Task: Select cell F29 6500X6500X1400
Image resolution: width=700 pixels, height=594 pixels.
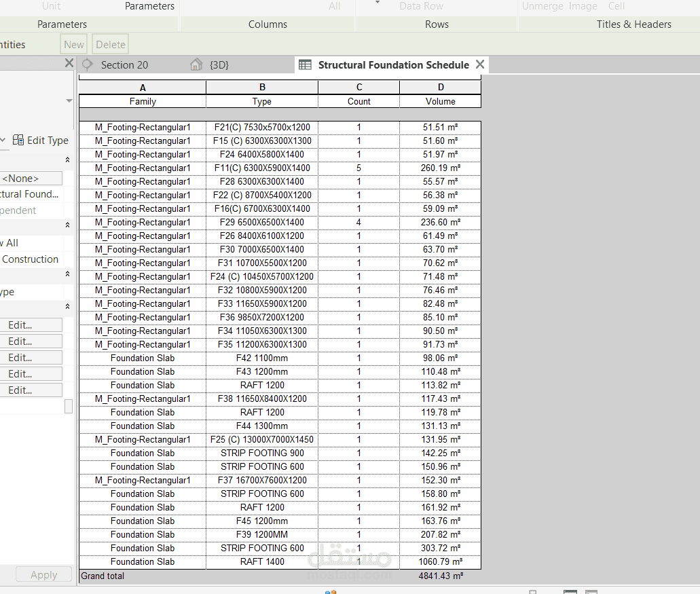Action: [262, 222]
